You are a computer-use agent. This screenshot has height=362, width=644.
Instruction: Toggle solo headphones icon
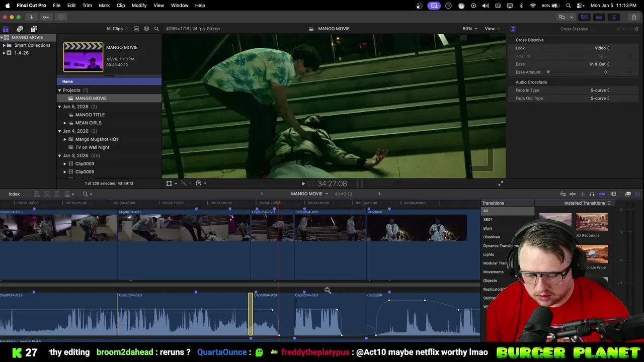click(x=592, y=194)
